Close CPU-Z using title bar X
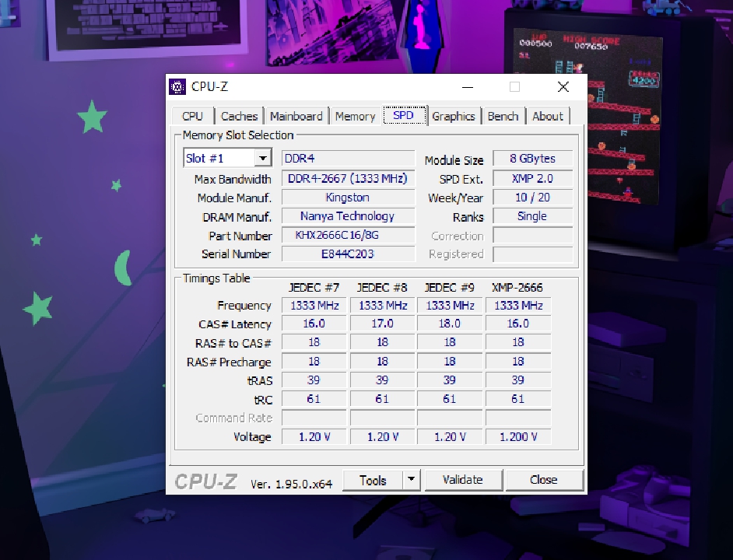The width and height of the screenshot is (733, 560). click(x=563, y=87)
